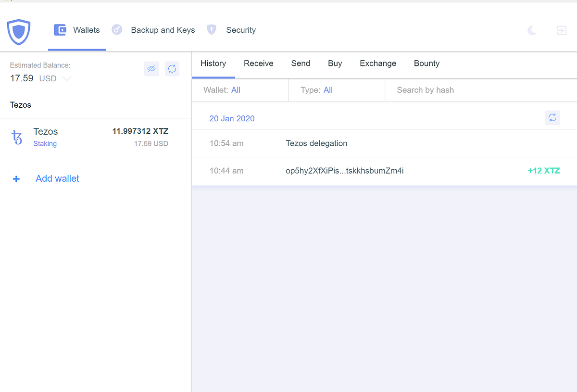Click the Guarda shield logo
This screenshot has height=392, width=577.
pos(19,32)
